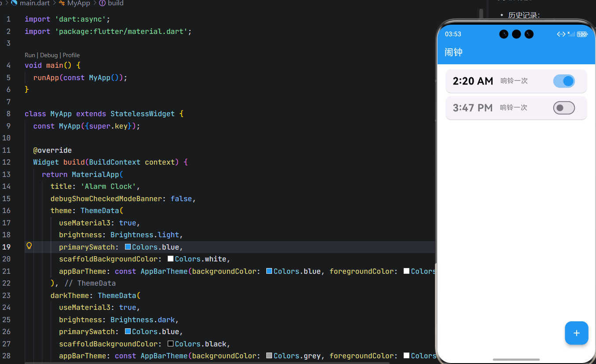The width and height of the screenshot is (596, 364).
Task: Open the white foregroundColor swatch on line 28
Action: tap(407, 356)
